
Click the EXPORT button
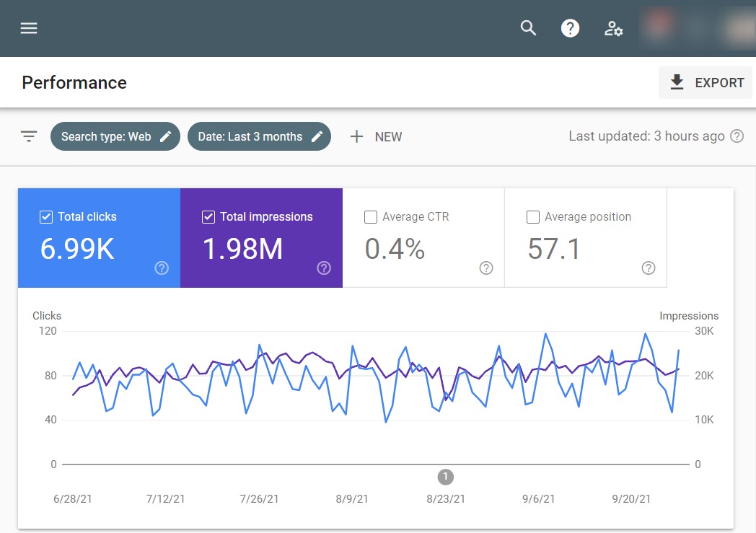point(706,83)
